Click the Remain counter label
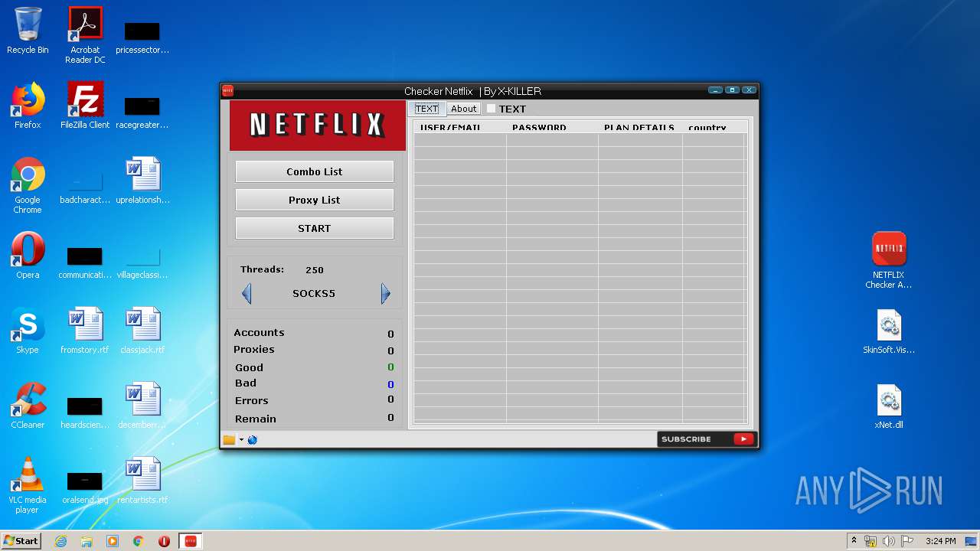 click(x=256, y=419)
